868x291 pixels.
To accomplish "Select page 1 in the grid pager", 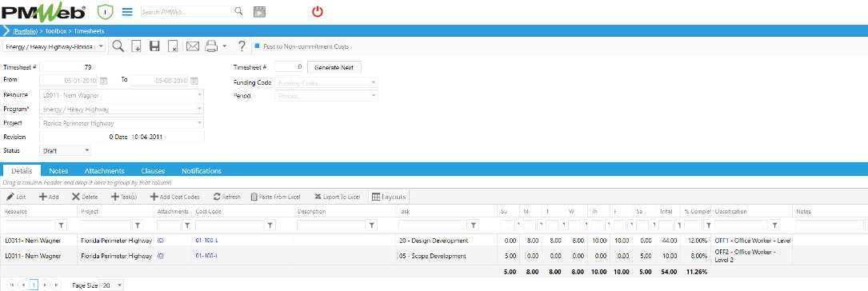I will (x=34, y=285).
